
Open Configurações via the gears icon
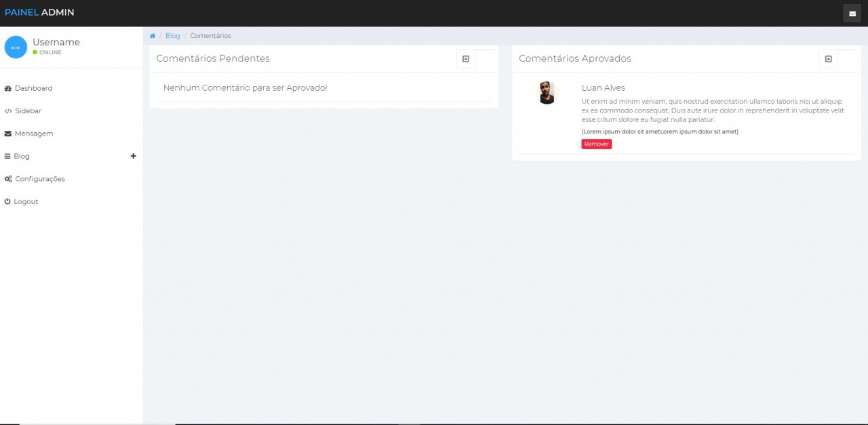tap(7, 179)
